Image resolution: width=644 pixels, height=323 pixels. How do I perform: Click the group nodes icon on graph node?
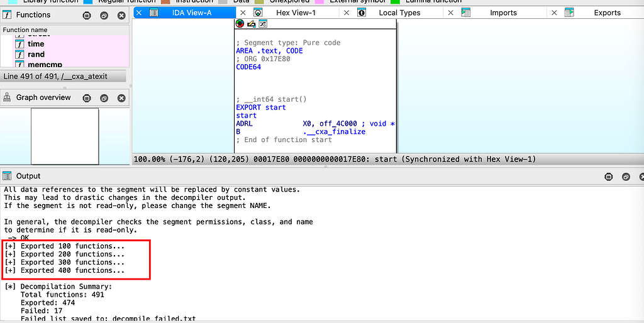[x=263, y=24]
